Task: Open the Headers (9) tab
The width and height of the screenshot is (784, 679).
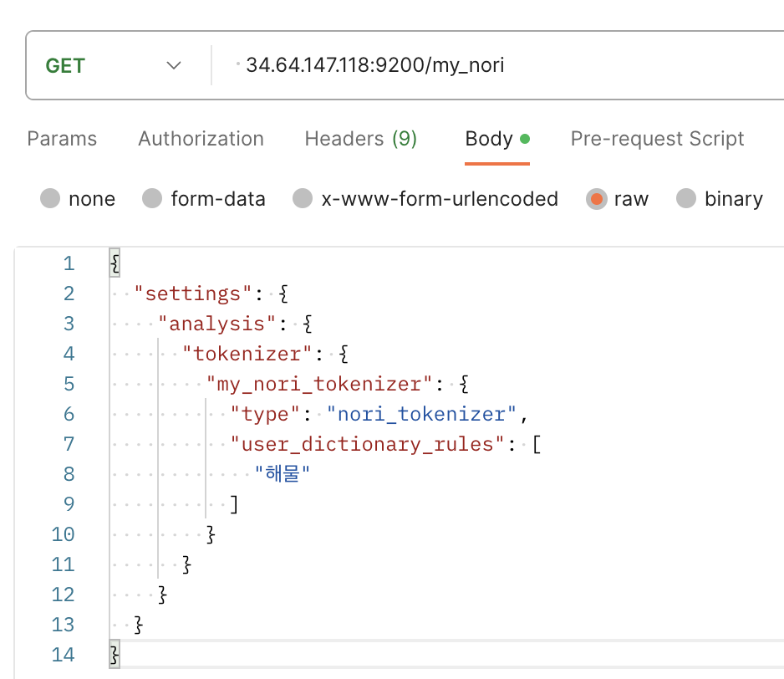Action: click(x=360, y=139)
